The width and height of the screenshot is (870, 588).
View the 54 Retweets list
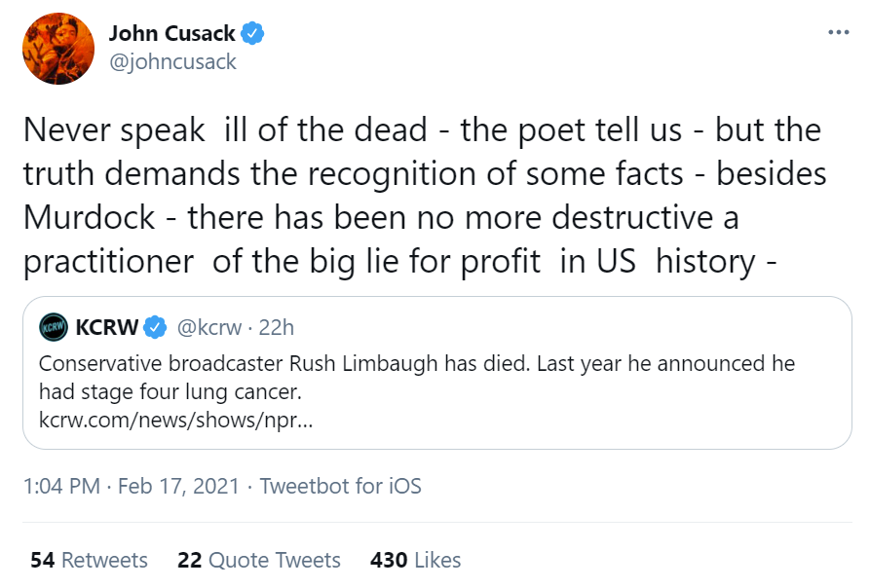[x=89, y=560]
